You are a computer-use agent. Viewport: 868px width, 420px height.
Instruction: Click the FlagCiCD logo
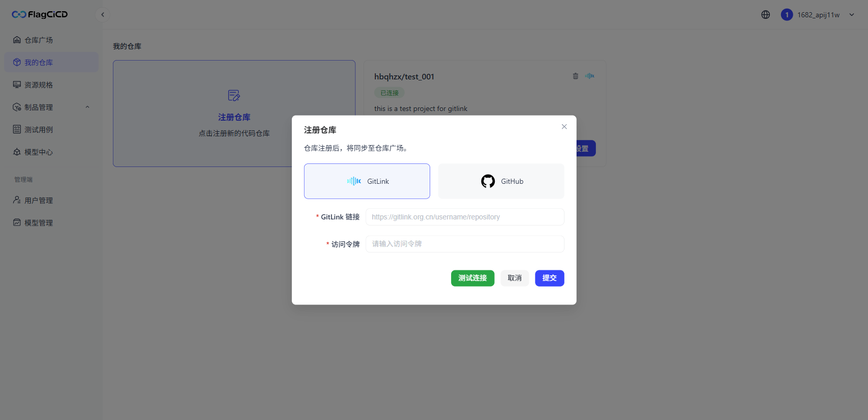[40, 14]
